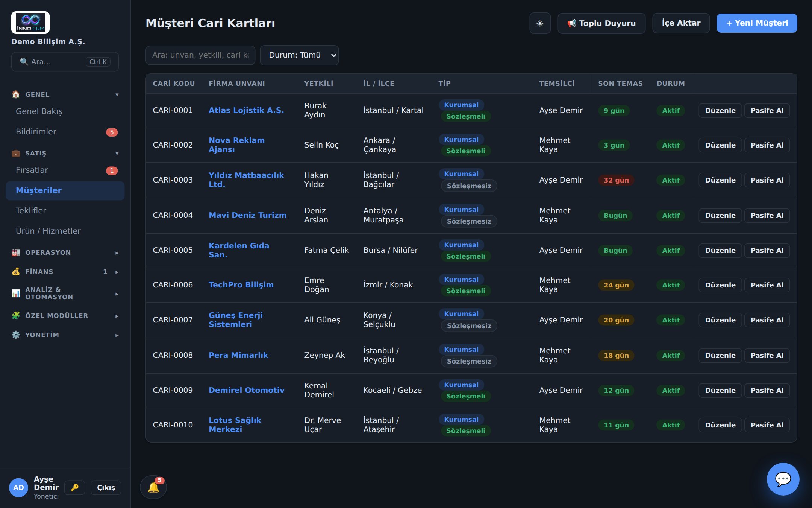Click Düzenle for Lotus Sağlık Merkezi
This screenshot has width=812, height=508.
720,425
